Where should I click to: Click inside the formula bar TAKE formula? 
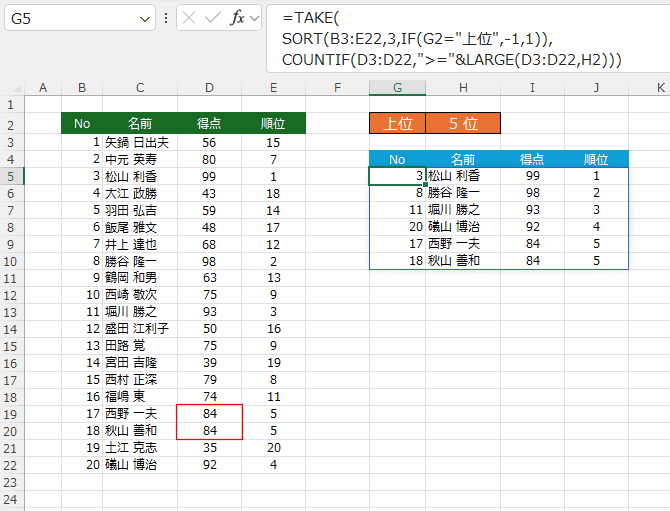(x=450, y=39)
